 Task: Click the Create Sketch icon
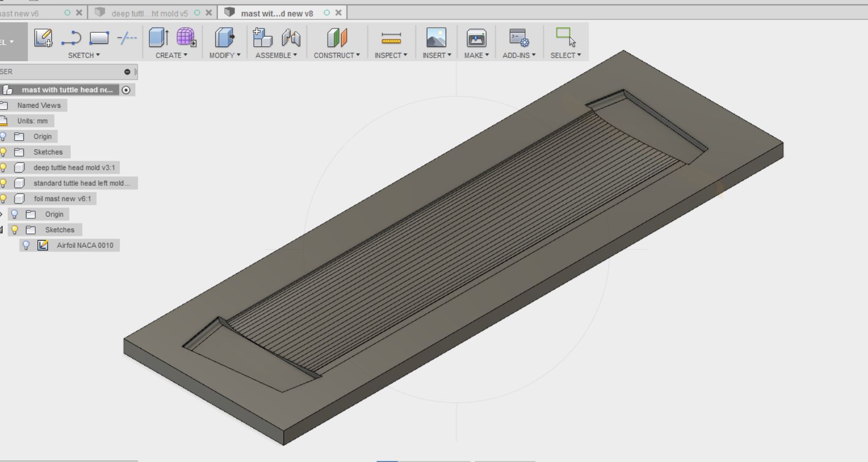click(x=43, y=38)
